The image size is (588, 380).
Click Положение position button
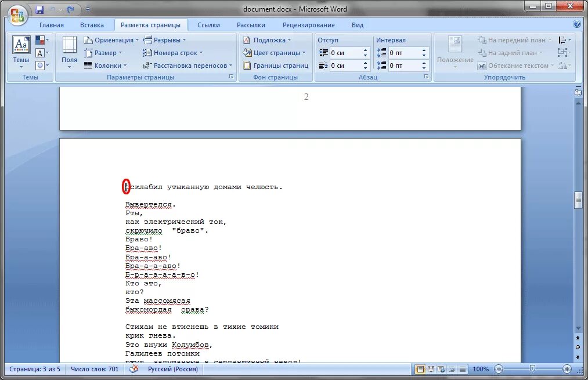(455, 52)
